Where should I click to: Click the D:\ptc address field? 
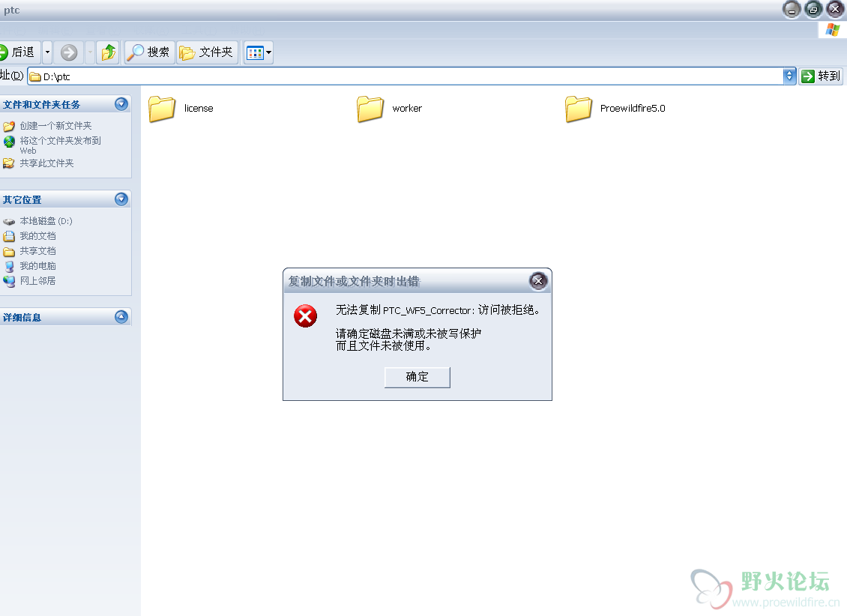[x=405, y=76]
